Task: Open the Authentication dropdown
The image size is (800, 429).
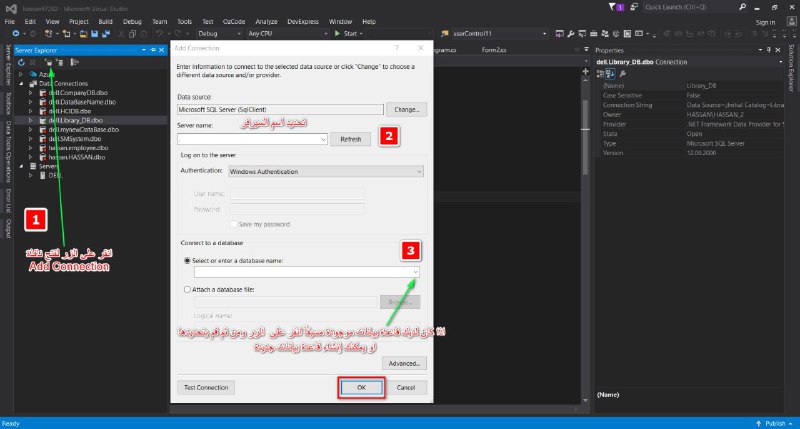Action: pyautogui.click(x=419, y=172)
